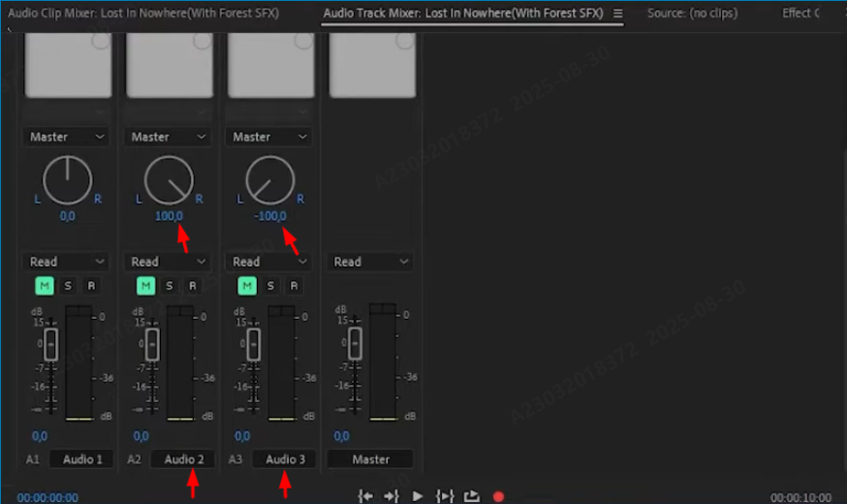The image size is (847, 504).
Task: Go to In point button in transport
Action: tap(365, 496)
